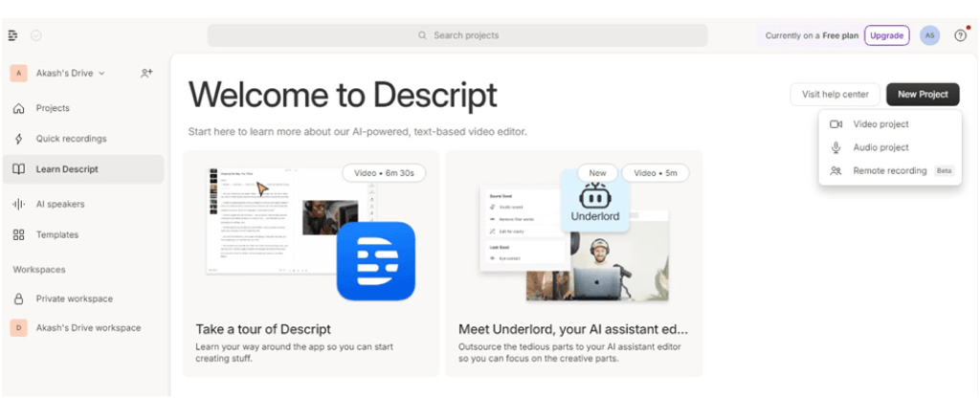
Task: Open Akash's Drive workspace
Action: coord(88,328)
